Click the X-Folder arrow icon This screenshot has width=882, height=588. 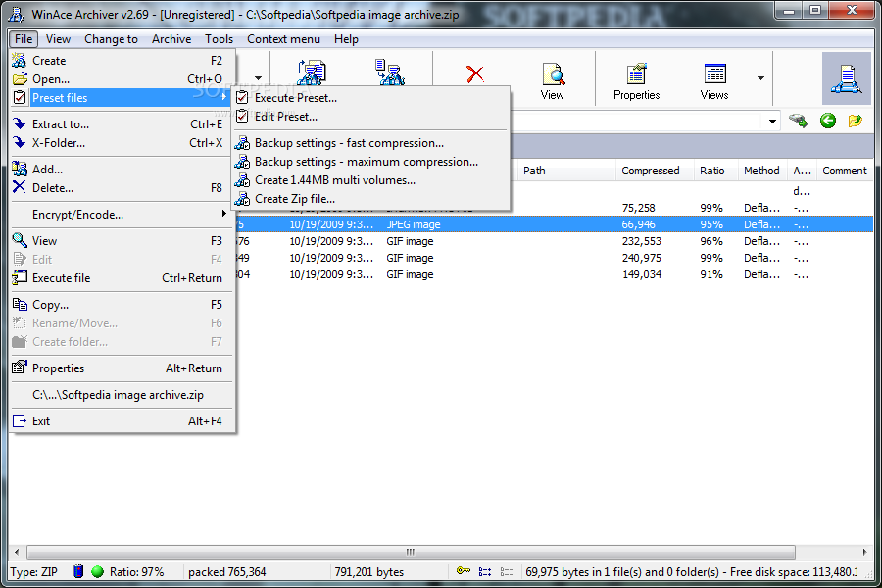point(20,142)
